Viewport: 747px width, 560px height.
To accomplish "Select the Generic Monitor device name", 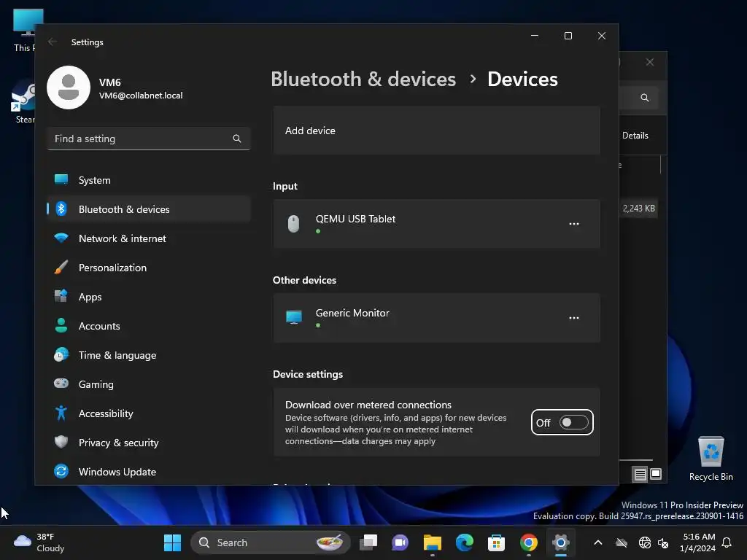I will coord(352,313).
